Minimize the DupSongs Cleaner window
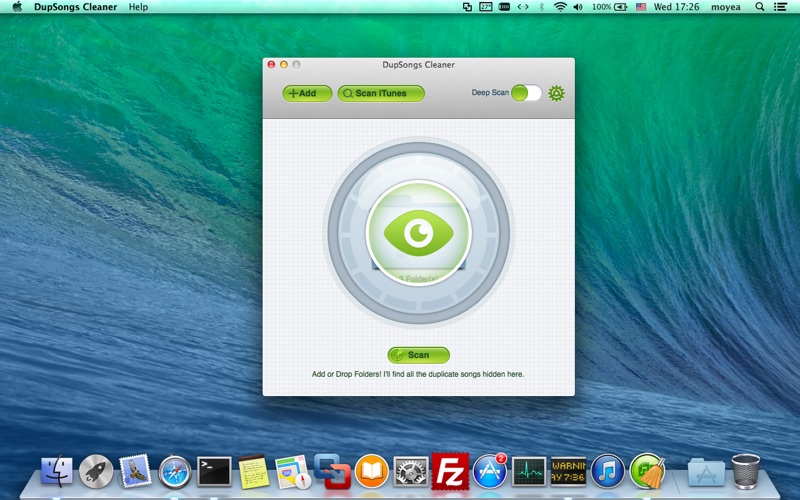 click(x=284, y=64)
